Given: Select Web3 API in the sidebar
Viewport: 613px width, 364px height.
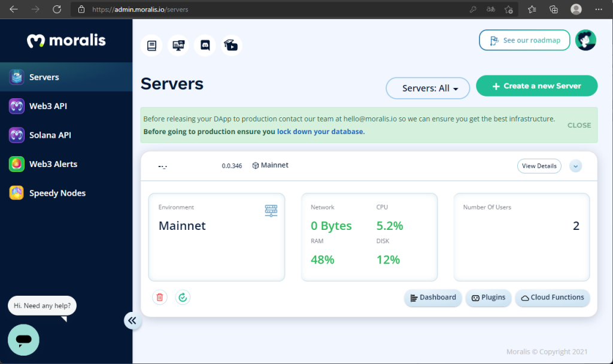Looking at the screenshot, I should point(48,106).
